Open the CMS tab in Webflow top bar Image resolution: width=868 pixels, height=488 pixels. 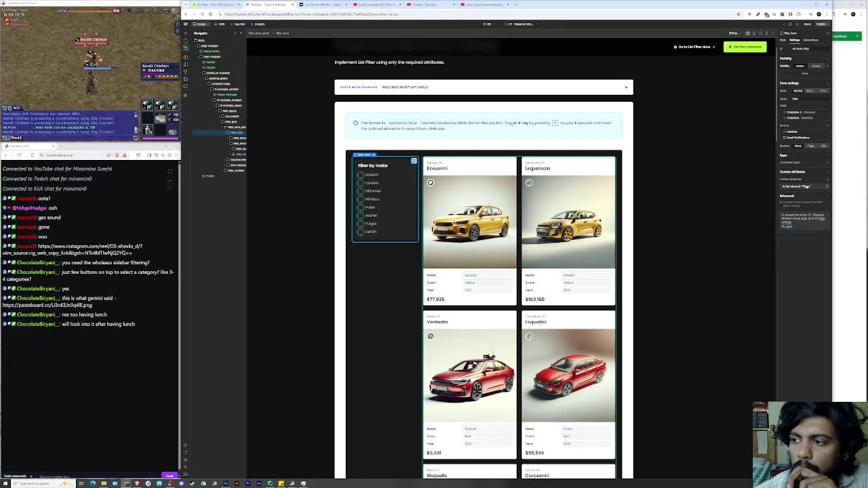pos(221,24)
